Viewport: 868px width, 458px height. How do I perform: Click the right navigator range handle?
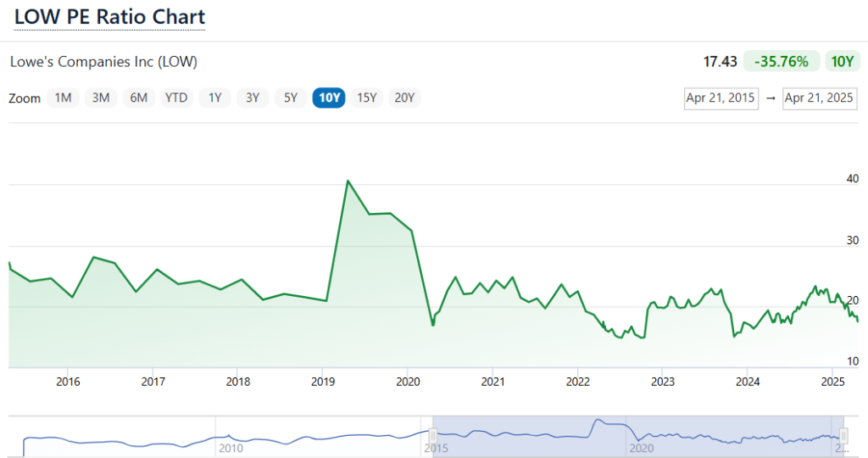(x=843, y=437)
